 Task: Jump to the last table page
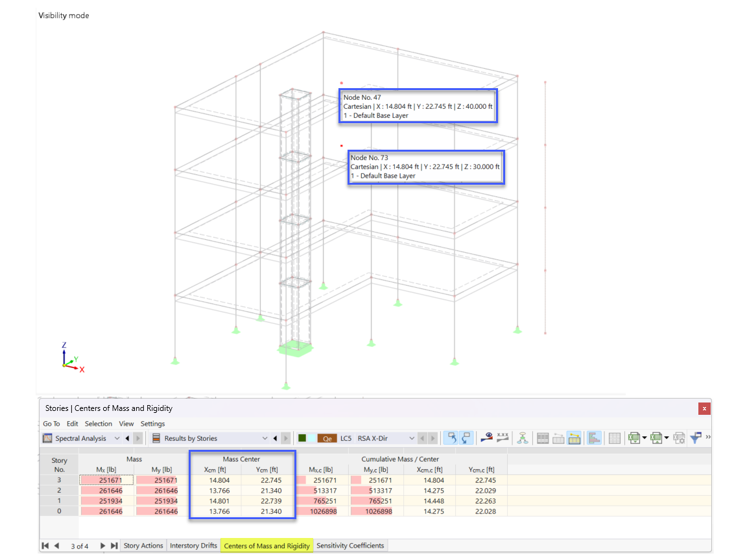(x=114, y=546)
